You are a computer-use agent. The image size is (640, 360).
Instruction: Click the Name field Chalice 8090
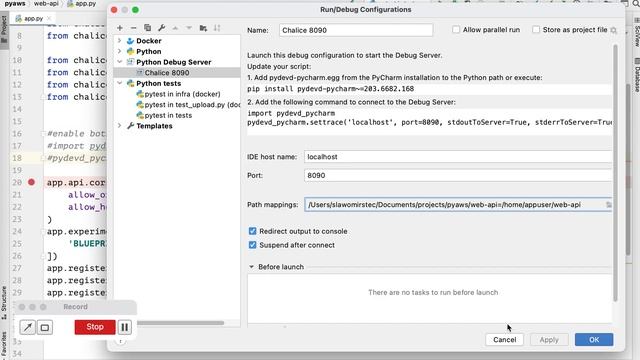[x=356, y=30]
